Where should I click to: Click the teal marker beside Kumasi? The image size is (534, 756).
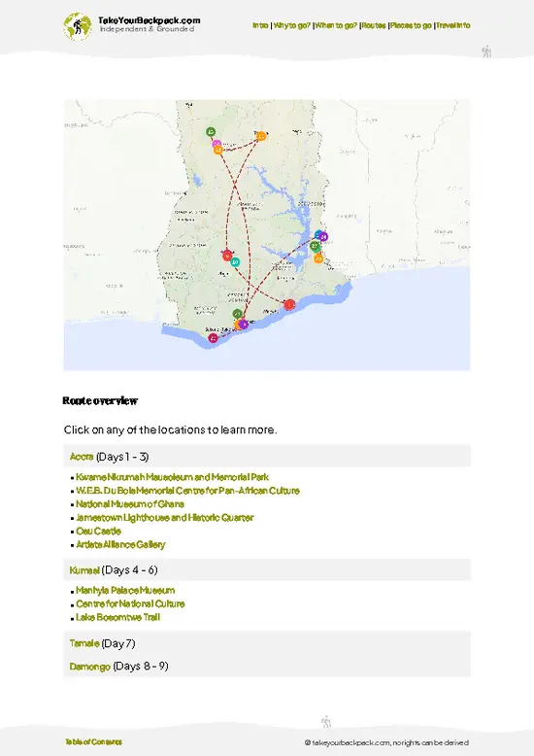coord(235,262)
